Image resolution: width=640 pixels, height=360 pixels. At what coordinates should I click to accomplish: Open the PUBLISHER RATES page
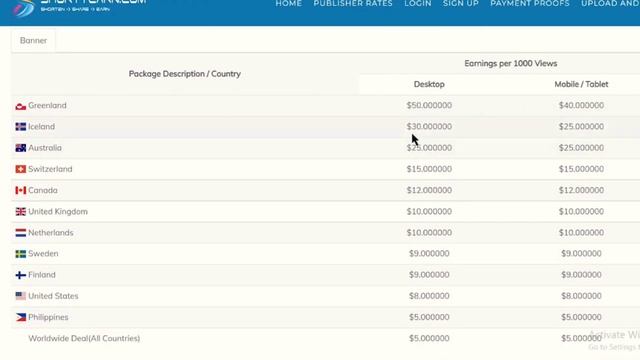(353, 4)
